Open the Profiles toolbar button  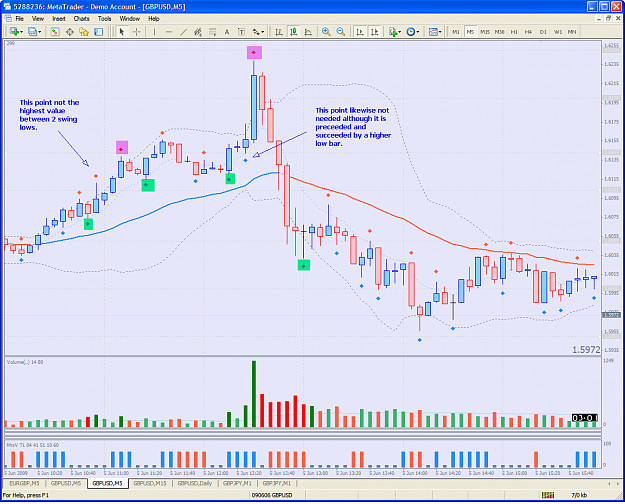point(32,32)
